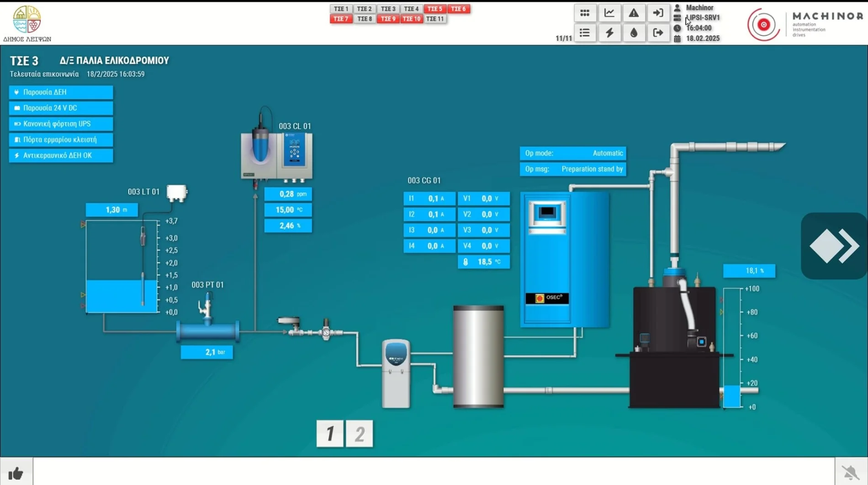
Task: Toggle the muted alarm bell icon
Action: pos(851,473)
